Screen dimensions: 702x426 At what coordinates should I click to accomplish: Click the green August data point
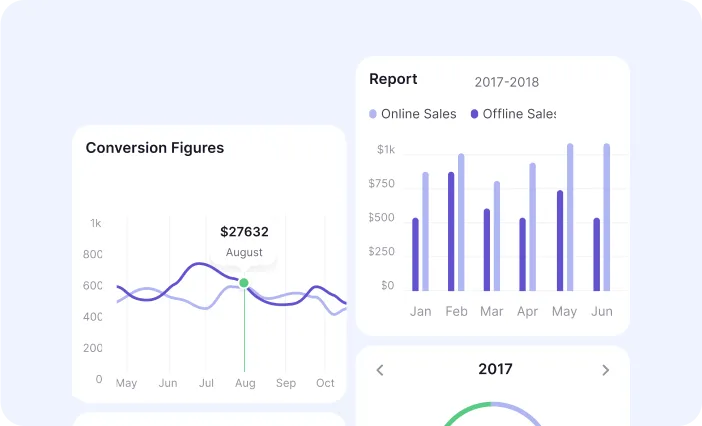click(244, 283)
